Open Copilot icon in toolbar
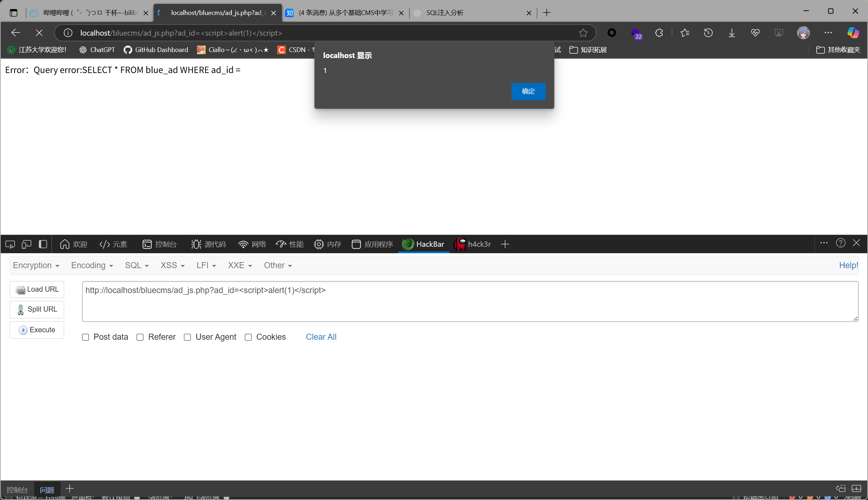 point(853,33)
